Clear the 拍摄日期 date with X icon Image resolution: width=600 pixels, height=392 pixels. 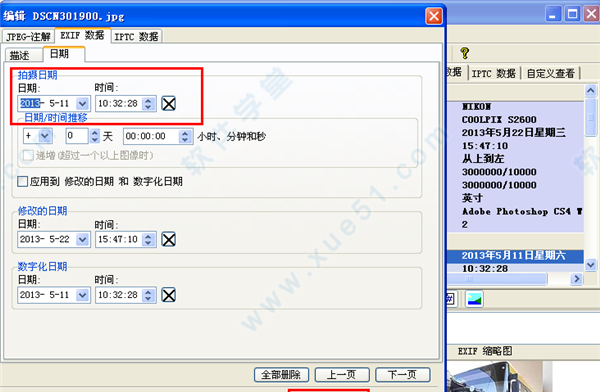coord(168,103)
